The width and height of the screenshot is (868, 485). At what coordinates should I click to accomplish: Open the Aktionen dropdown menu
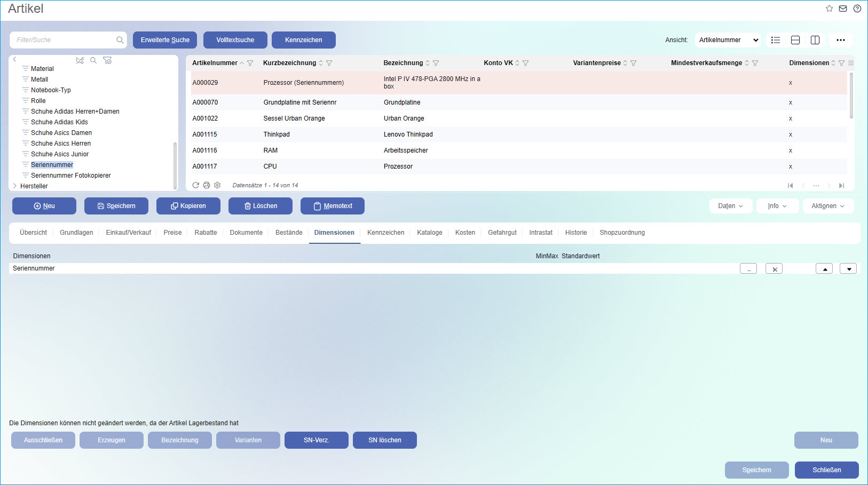click(828, 205)
